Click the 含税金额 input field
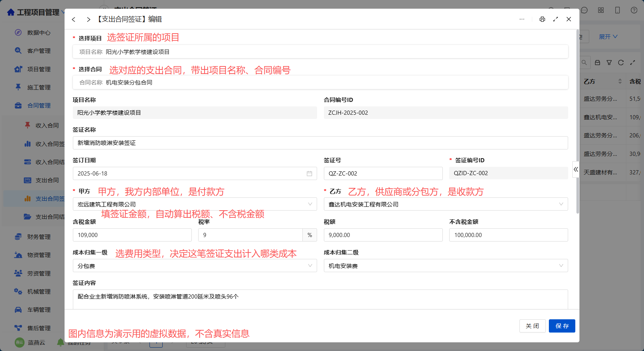 (132, 235)
